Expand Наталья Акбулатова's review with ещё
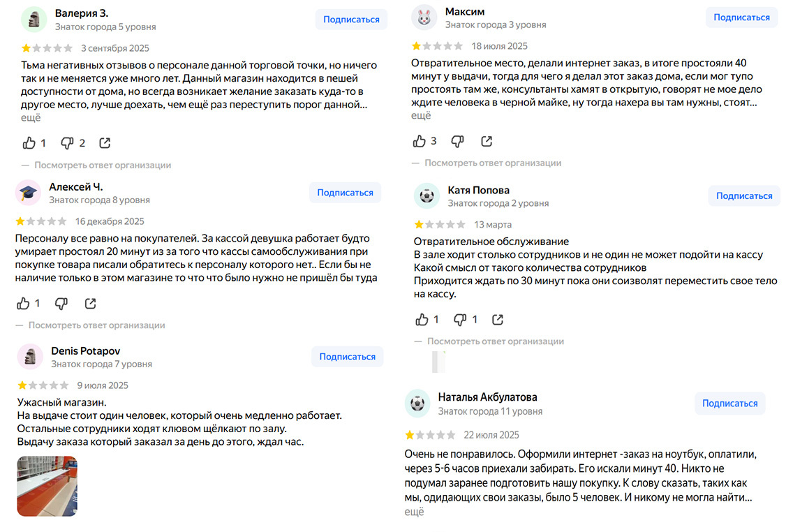Image resolution: width=786 pixels, height=532 pixels. point(414,512)
